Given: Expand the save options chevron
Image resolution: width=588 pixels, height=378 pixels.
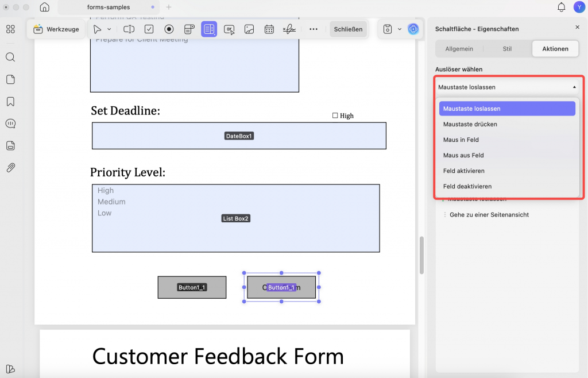Looking at the screenshot, I should click(400, 29).
